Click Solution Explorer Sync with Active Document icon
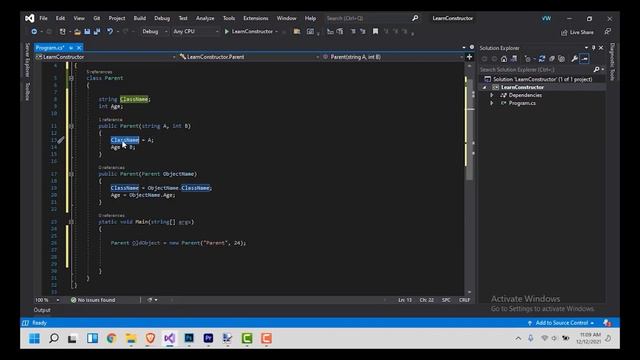 [542, 59]
